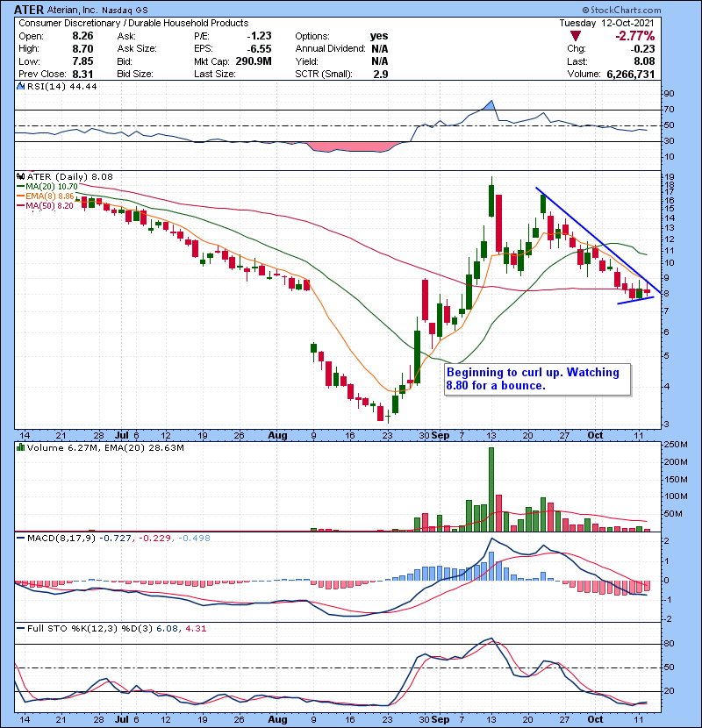Click the MACD signal value -0.229
Viewport: 702px width, 728px height.
tap(155, 539)
